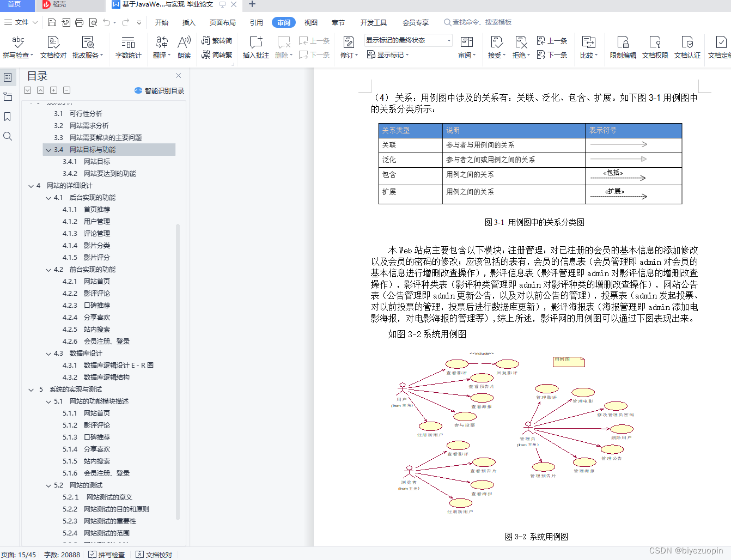Switch to the 页面布局 ribbon tab
Image resolution: width=731 pixels, height=560 pixels.
[223, 22]
